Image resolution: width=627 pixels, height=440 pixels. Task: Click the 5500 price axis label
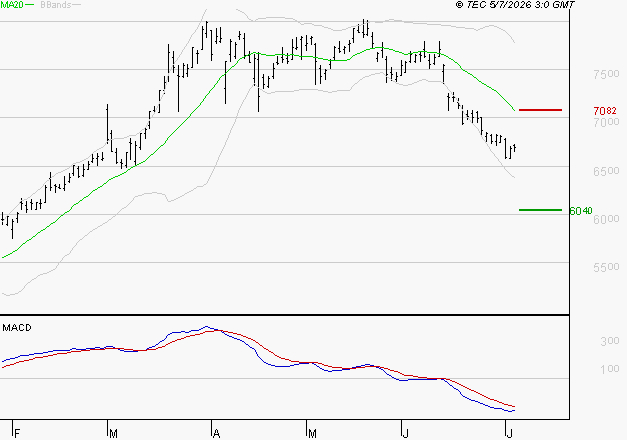[x=606, y=267]
